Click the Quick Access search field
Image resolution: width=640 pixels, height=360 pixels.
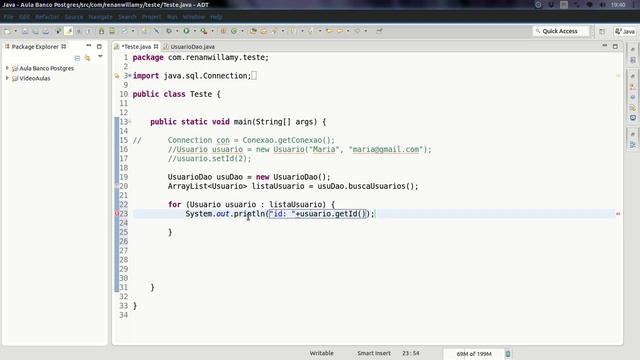click(561, 31)
